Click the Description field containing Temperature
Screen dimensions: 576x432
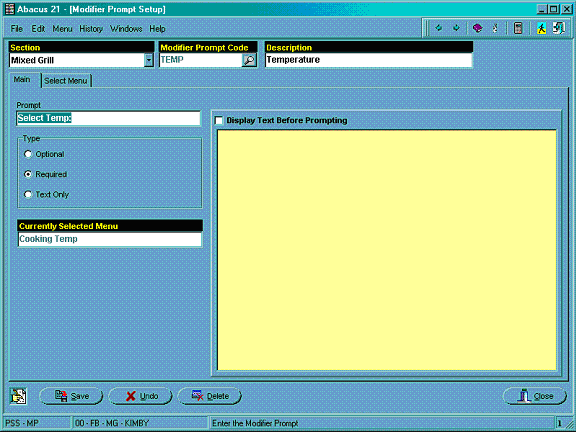tap(369, 60)
